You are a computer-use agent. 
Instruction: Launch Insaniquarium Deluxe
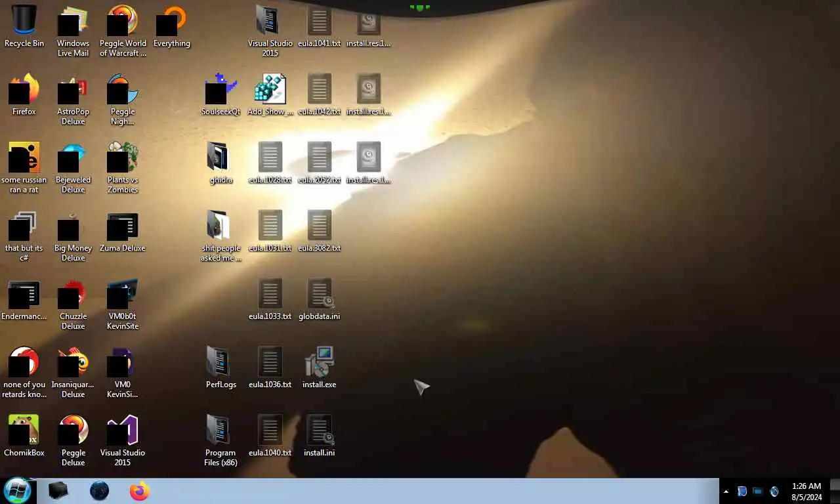(73, 372)
